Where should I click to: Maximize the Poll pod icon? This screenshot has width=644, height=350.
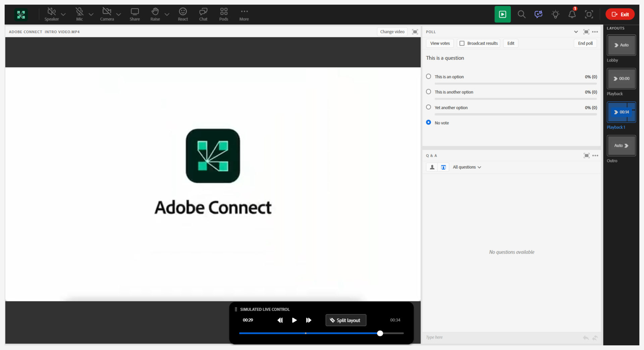(586, 32)
